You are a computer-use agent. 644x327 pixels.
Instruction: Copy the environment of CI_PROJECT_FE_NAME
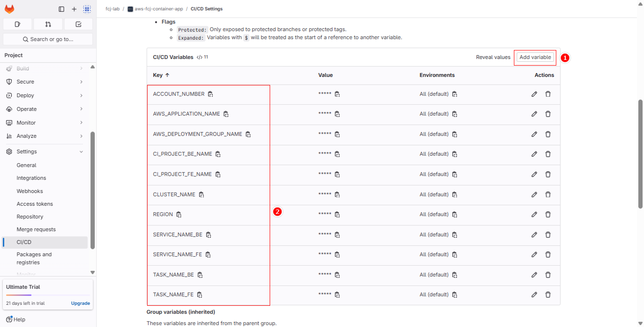(455, 174)
